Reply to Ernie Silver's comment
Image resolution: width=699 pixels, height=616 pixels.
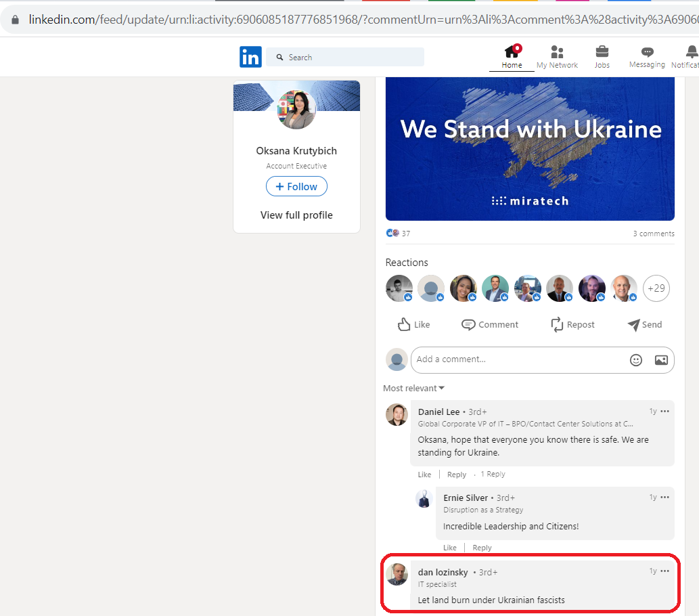coord(482,548)
